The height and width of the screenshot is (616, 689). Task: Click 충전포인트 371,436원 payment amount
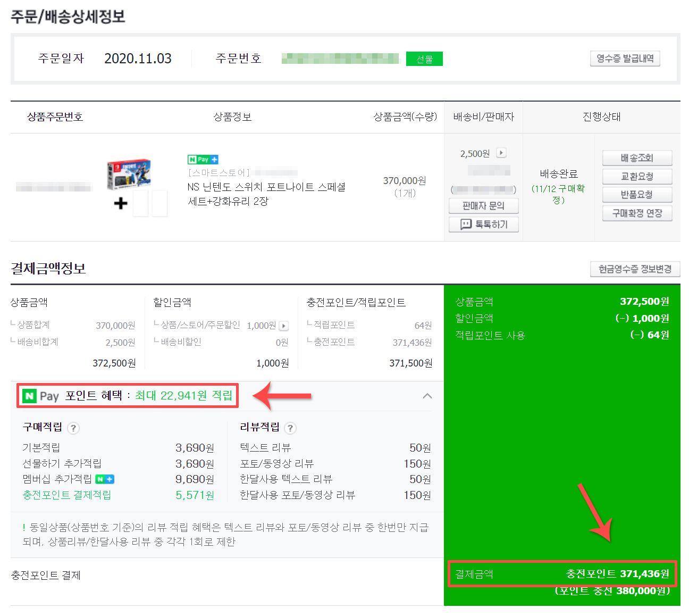617,574
